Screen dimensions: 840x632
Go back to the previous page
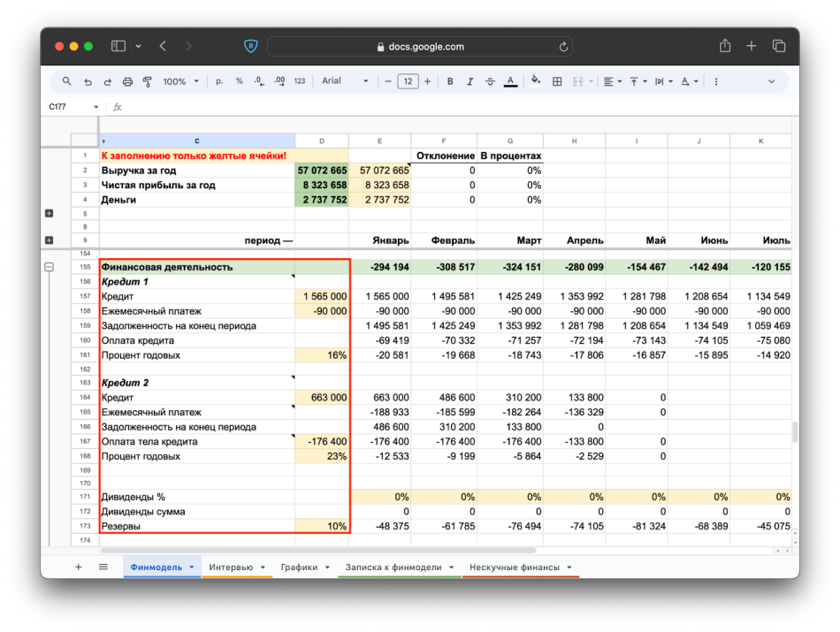point(163,46)
